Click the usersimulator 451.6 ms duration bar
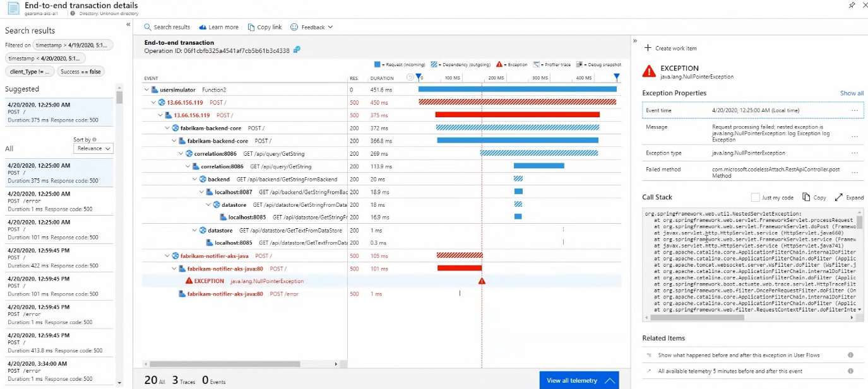 pos(518,90)
